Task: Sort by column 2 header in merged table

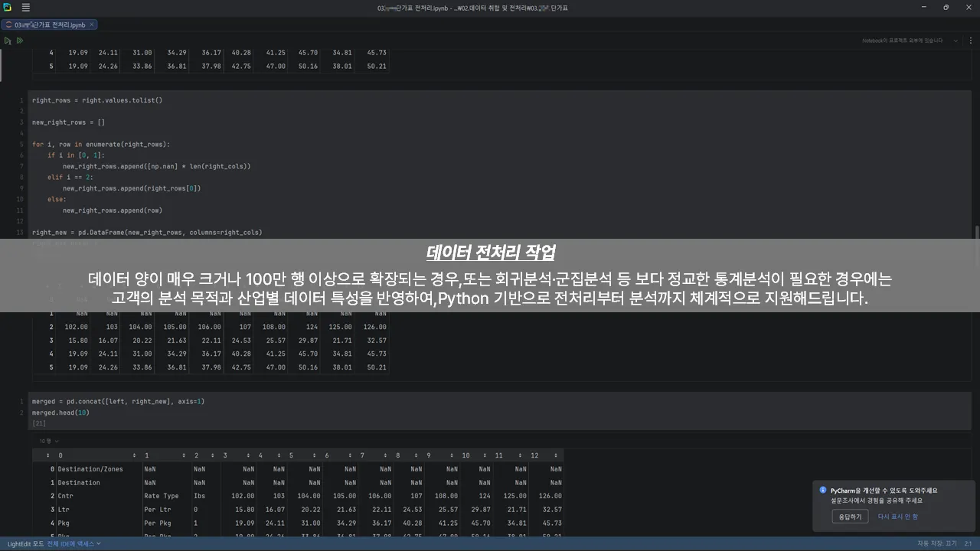Action: tap(206, 455)
